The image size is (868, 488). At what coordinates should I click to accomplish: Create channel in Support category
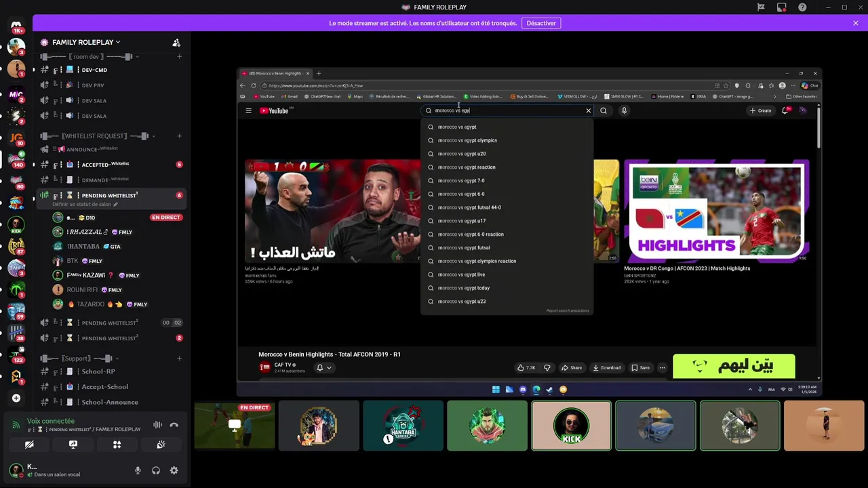[x=179, y=358]
